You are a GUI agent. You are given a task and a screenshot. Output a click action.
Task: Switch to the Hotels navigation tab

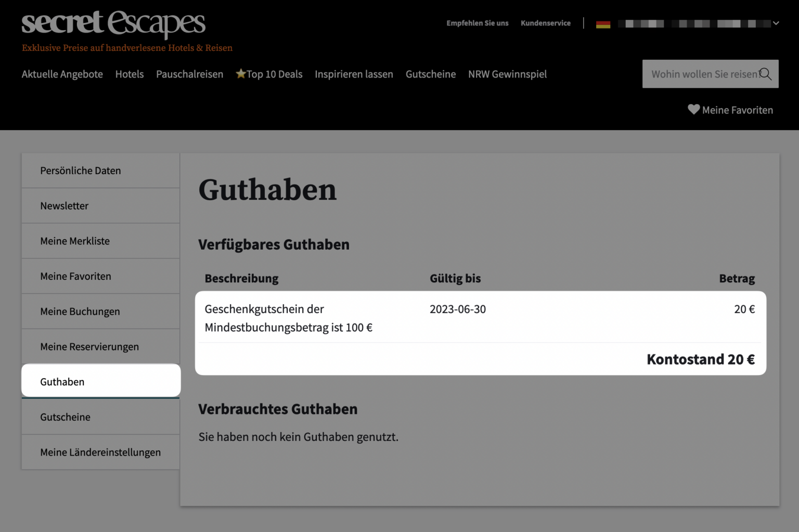click(x=130, y=74)
